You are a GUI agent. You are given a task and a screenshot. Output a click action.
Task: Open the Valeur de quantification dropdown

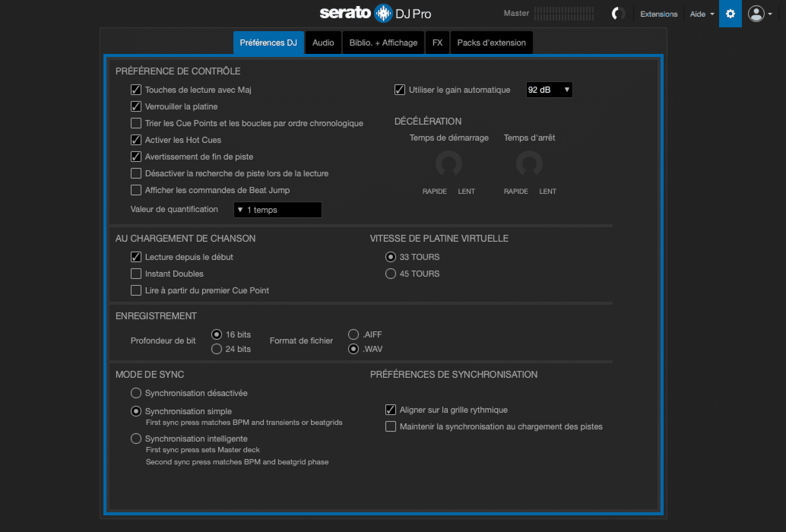(278, 210)
